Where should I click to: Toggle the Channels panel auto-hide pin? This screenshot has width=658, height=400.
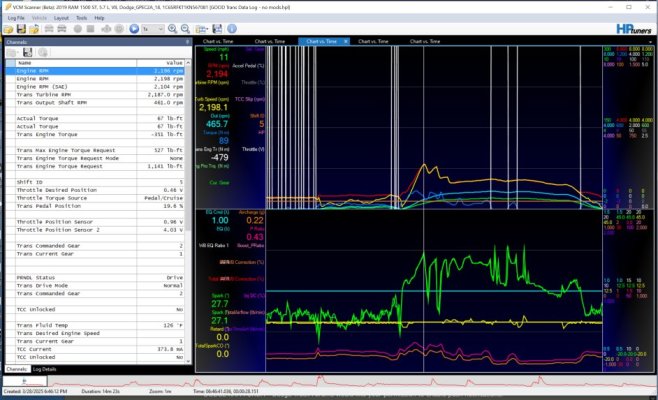click(x=187, y=42)
